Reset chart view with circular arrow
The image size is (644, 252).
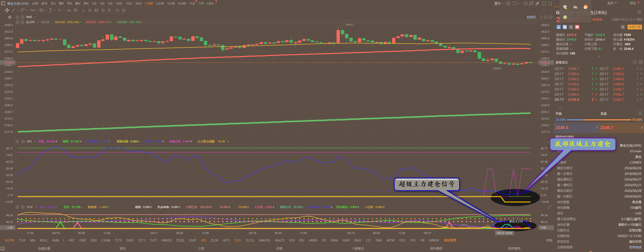click(541, 17)
